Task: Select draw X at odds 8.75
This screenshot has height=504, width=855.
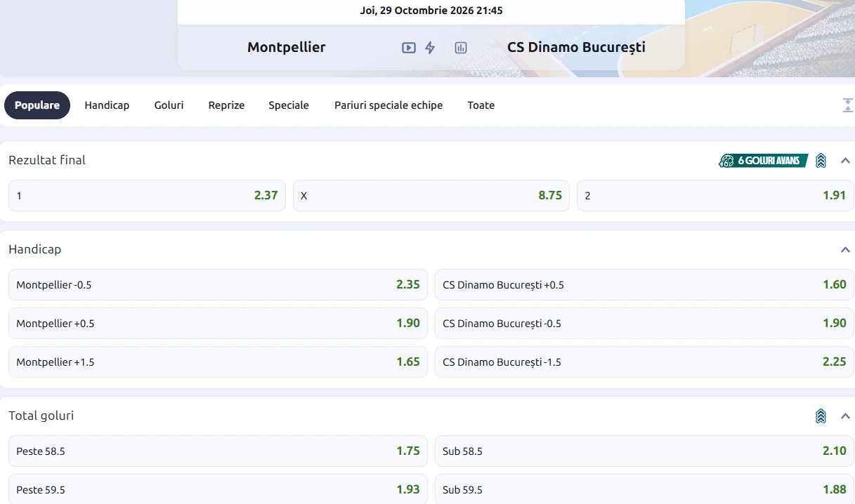Action: coord(431,196)
